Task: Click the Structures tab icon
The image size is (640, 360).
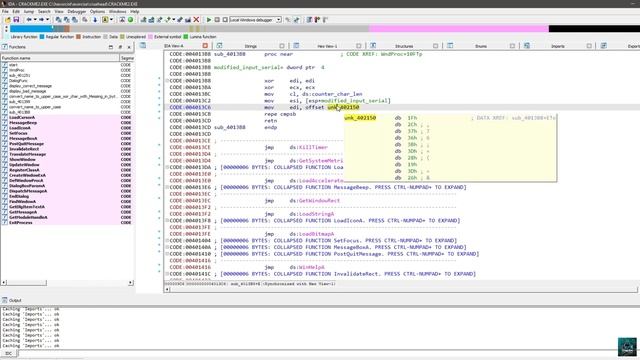Action: click(373, 45)
